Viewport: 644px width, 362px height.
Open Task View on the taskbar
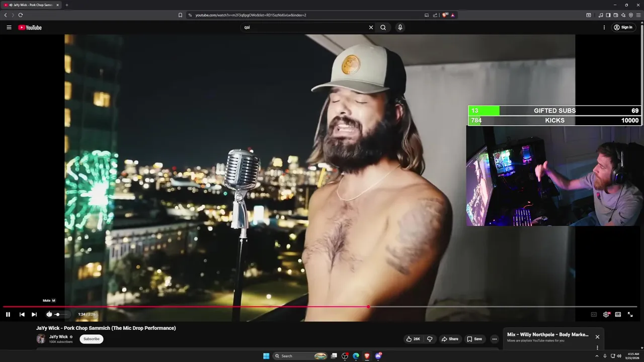click(334, 356)
